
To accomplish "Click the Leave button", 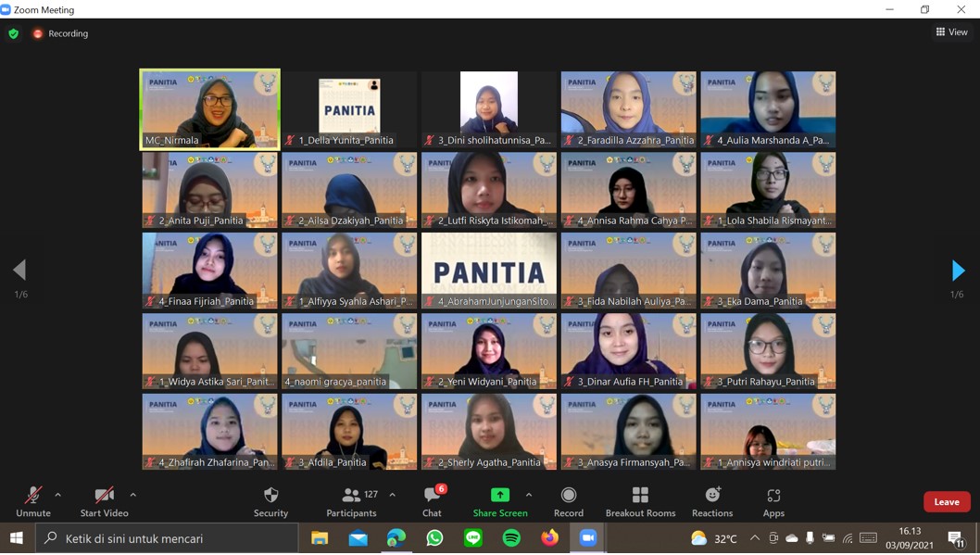I will click(x=947, y=501).
